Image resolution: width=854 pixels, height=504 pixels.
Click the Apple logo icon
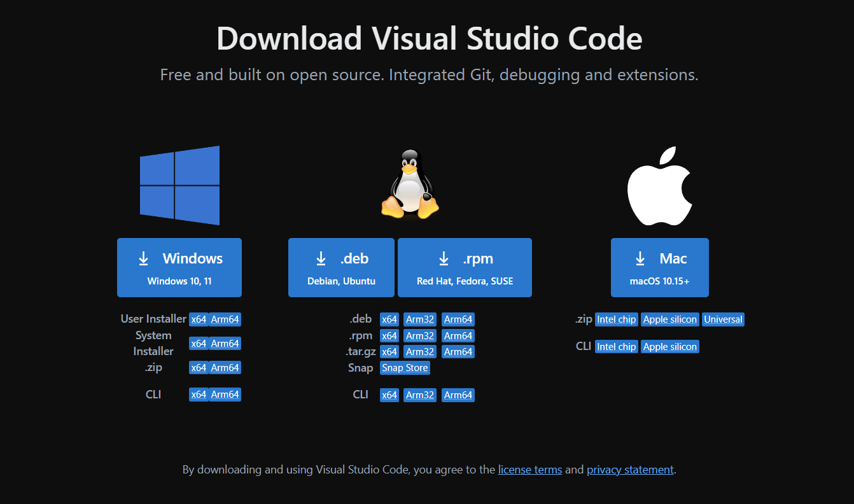[659, 185]
